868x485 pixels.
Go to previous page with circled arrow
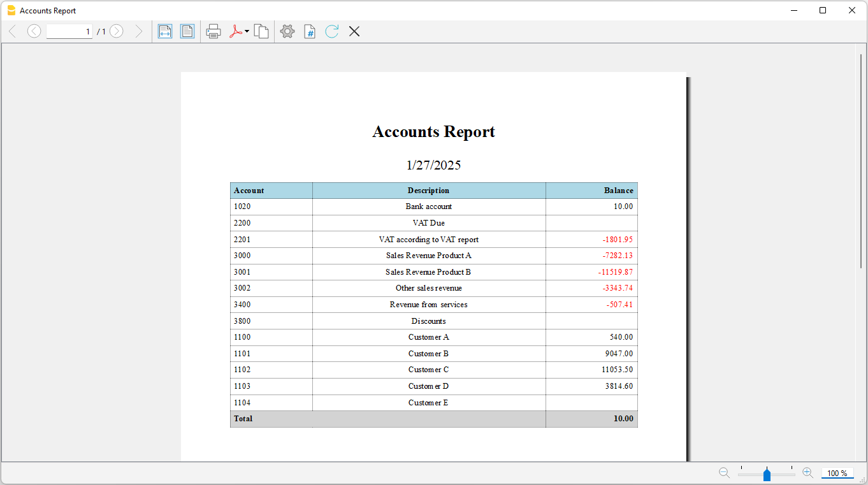34,31
